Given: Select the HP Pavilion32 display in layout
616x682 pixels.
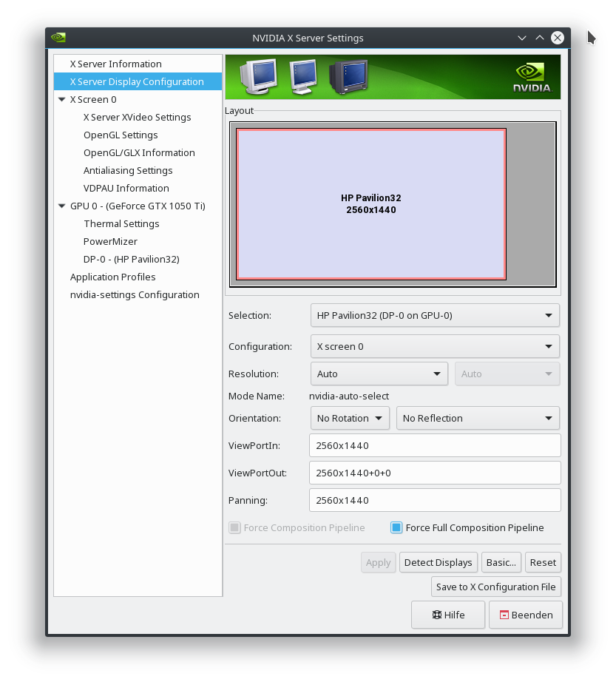Looking at the screenshot, I should [371, 204].
